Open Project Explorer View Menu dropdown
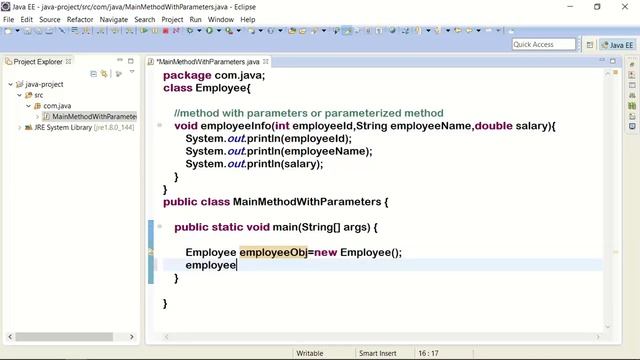This screenshot has width=640, height=360. 132,72
